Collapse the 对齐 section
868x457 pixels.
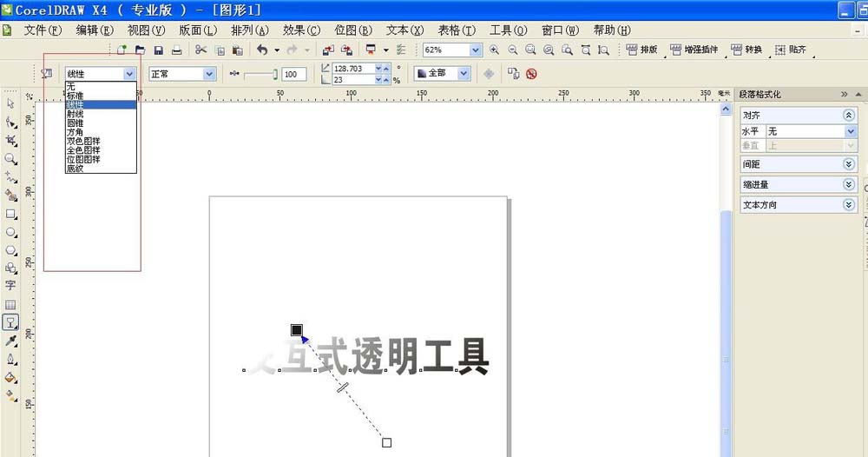point(848,116)
